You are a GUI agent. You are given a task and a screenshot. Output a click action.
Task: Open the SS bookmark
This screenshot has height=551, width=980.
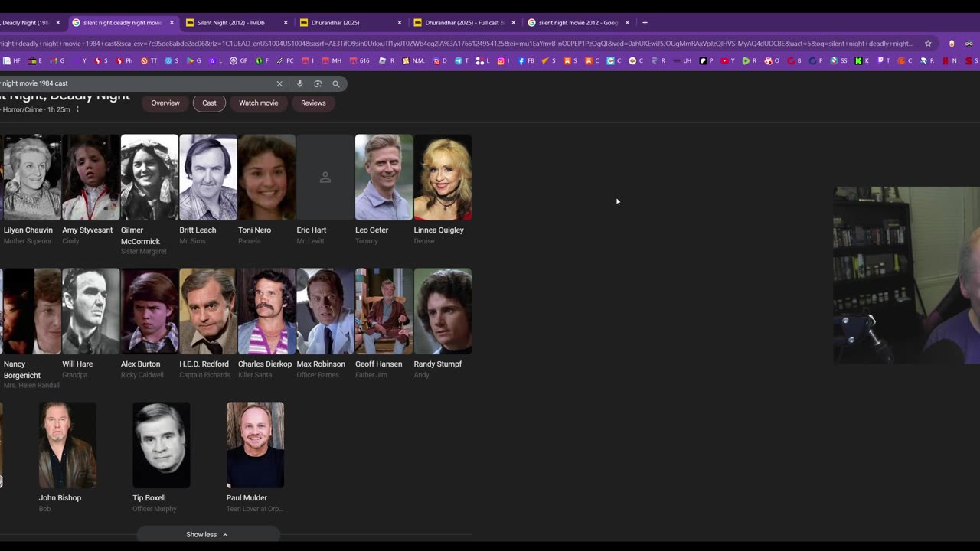[x=839, y=60]
